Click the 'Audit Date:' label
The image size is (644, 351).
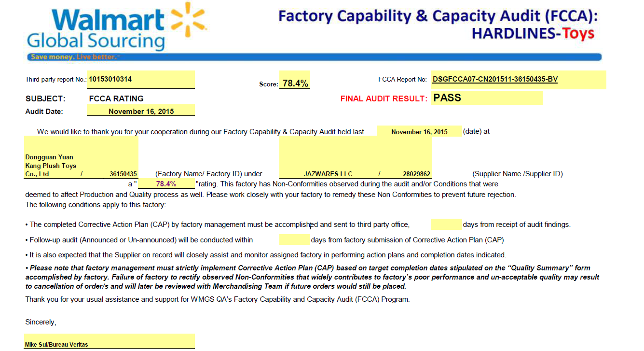click(44, 111)
